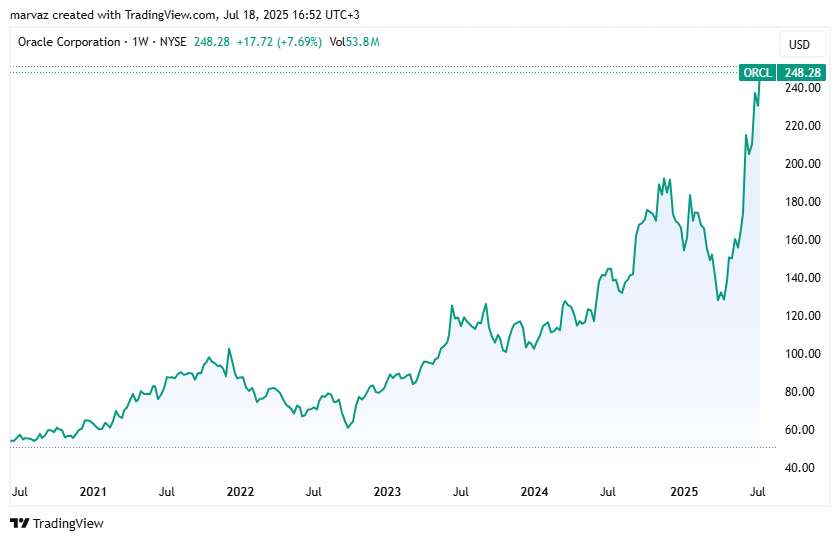
Task: Click the 220.00 price axis label
Action: 802,126
